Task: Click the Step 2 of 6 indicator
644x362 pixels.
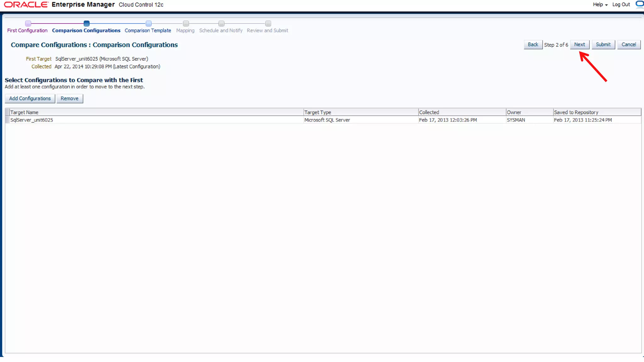Action: 556,45
